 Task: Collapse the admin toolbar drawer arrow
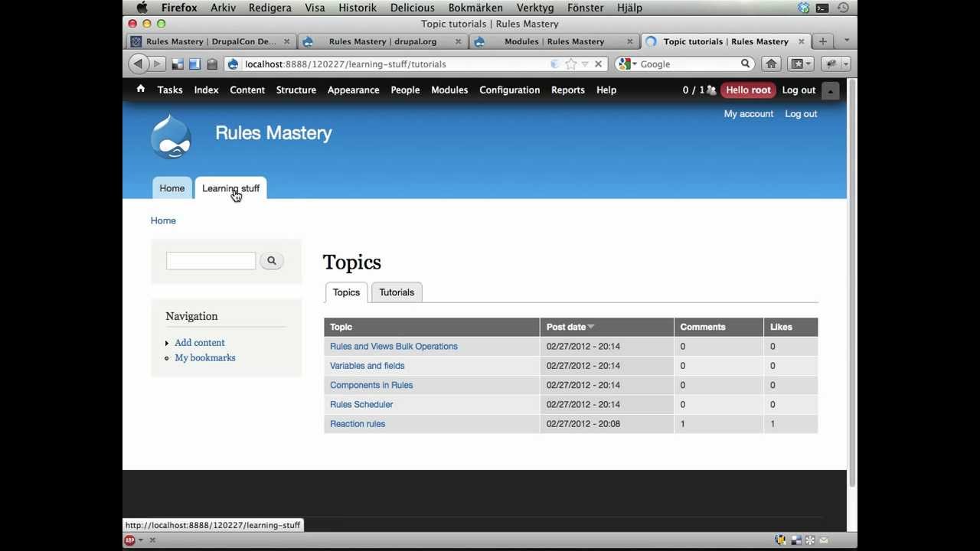831,90
